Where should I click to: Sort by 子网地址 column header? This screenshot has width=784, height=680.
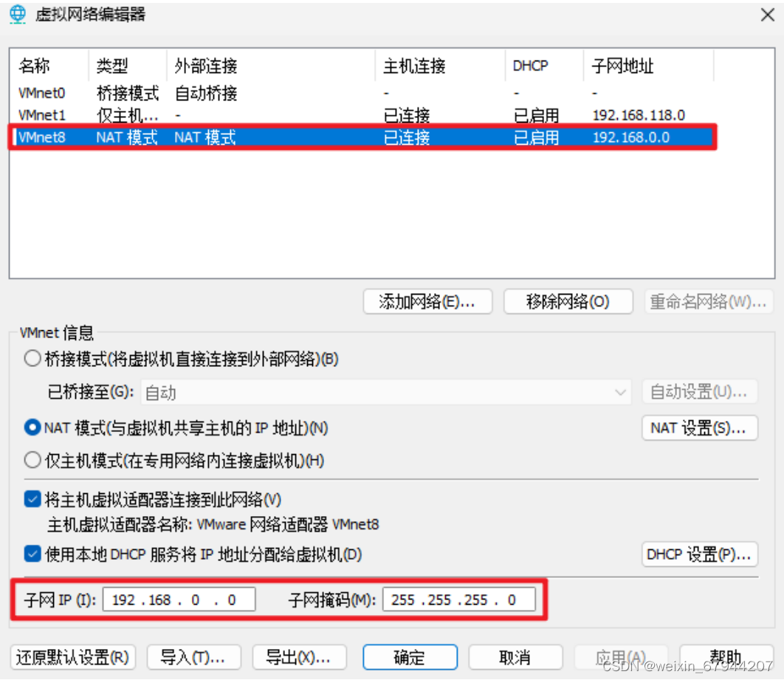(648, 66)
